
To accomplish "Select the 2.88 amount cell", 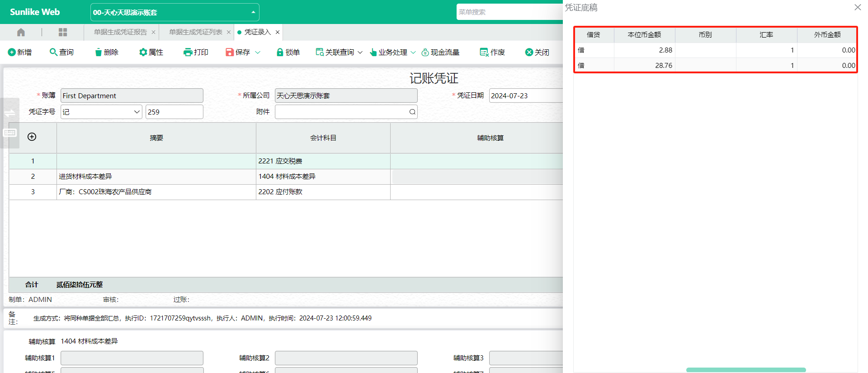I will click(x=645, y=50).
